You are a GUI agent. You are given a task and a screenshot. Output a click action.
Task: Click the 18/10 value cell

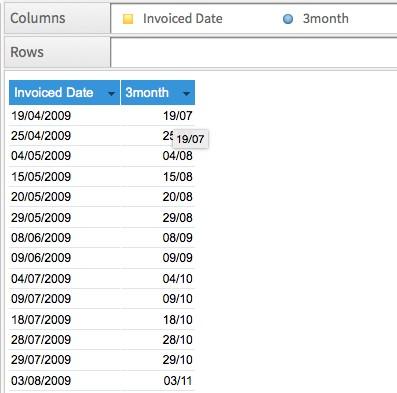[x=158, y=319]
